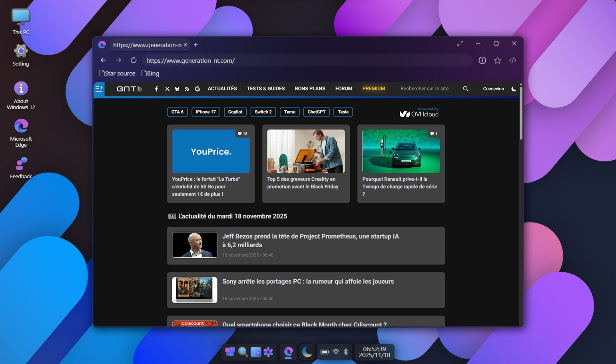Open the ChatGPT topic tag button
Viewport: 616px width, 364px height.
pos(316,112)
